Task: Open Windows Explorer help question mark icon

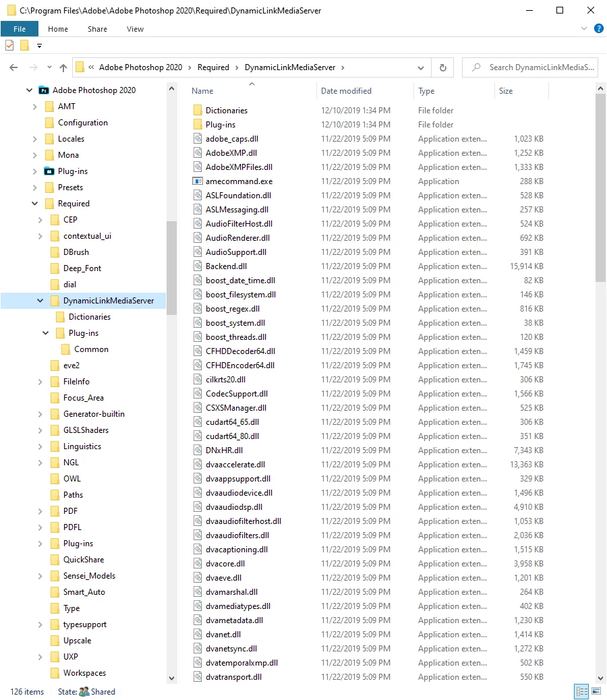Action: [598, 28]
